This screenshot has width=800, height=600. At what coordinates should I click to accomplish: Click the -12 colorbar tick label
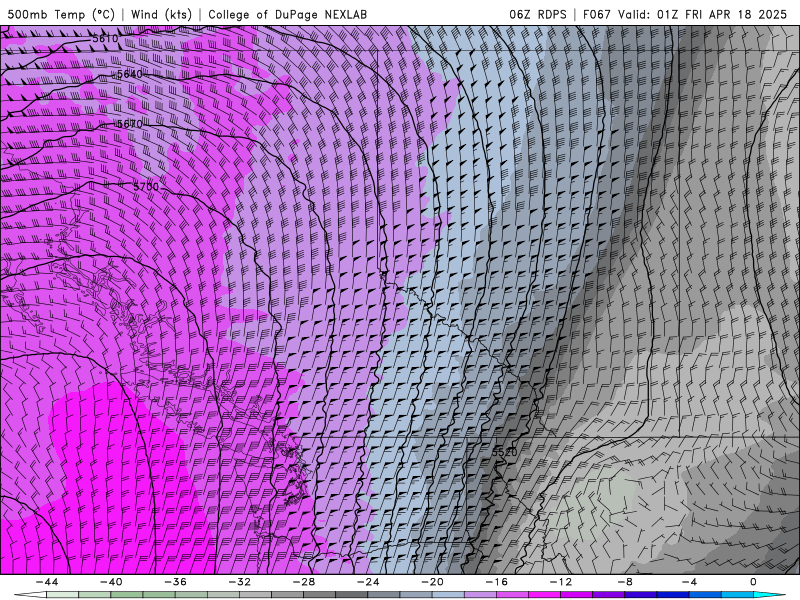click(561, 582)
